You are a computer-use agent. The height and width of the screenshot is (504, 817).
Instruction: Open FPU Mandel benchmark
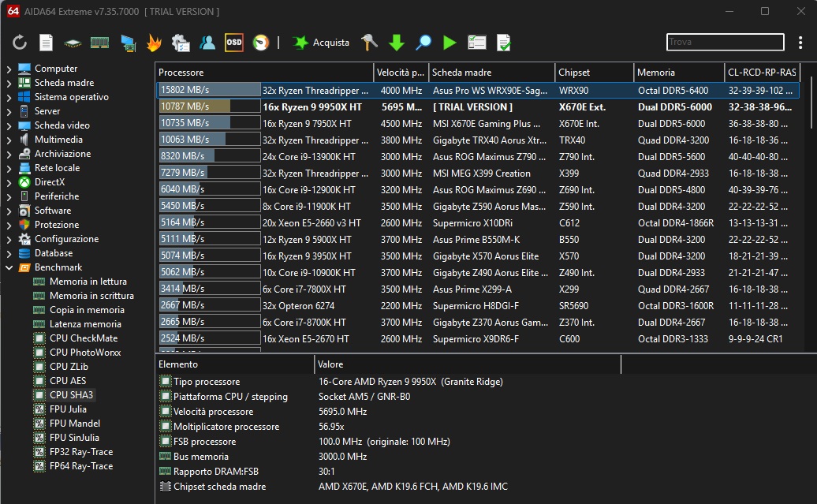point(74,424)
